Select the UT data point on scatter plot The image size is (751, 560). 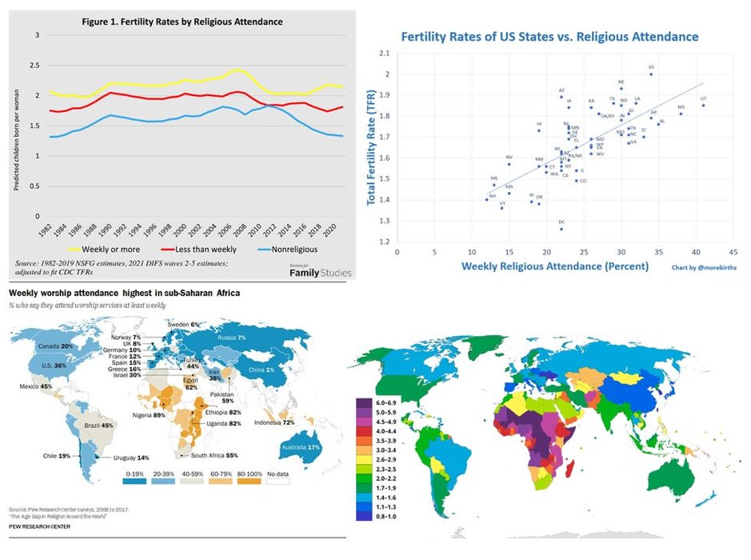pos(703,106)
